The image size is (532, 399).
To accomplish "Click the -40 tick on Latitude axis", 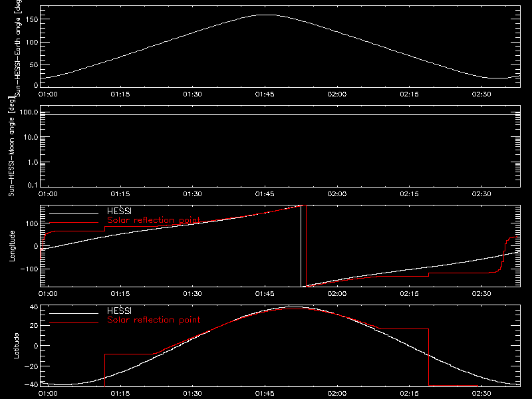I will point(31,384).
